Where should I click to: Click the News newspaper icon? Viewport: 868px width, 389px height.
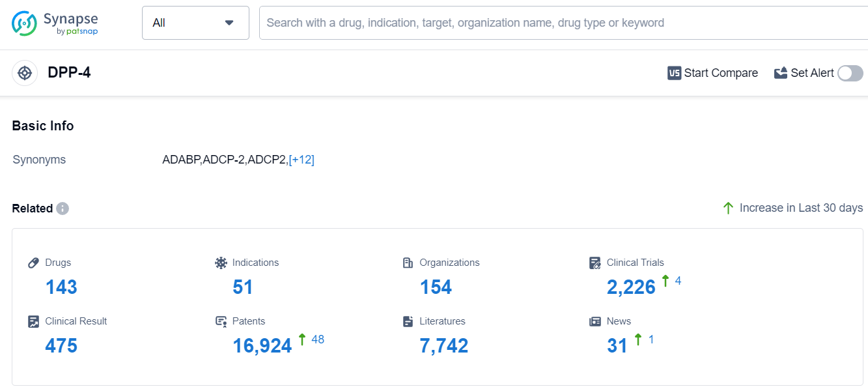595,321
